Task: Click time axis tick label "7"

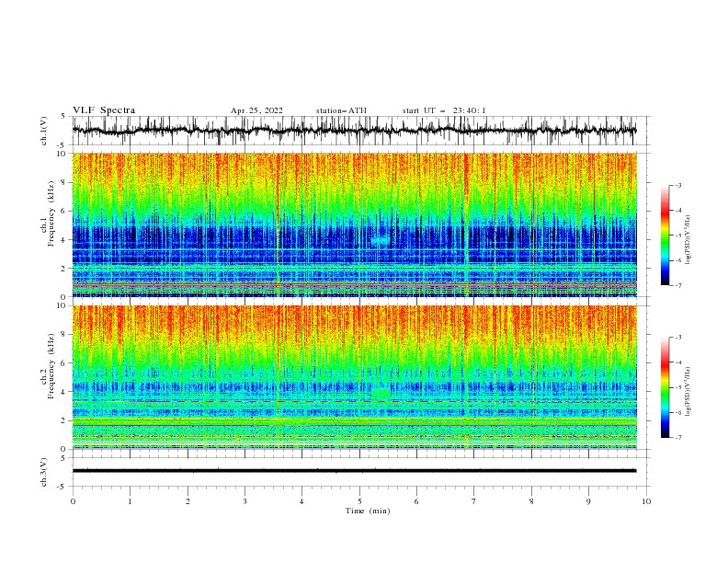Action: pos(474,501)
